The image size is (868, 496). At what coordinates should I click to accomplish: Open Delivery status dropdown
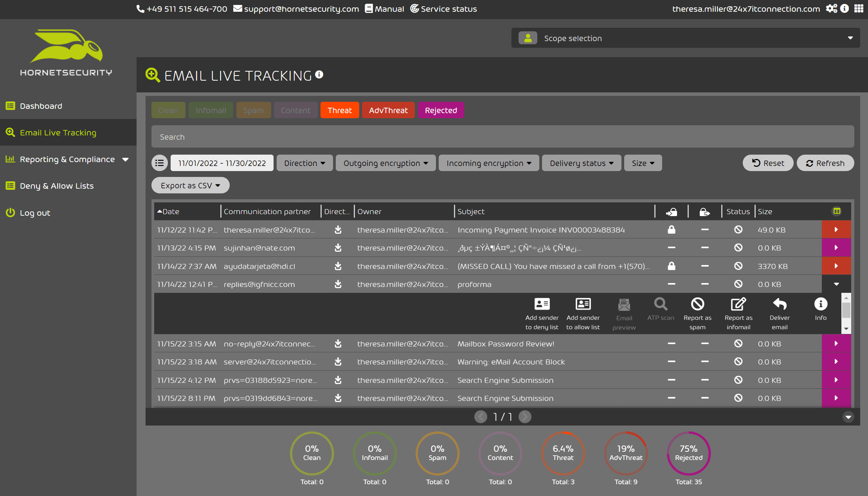point(582,163)
